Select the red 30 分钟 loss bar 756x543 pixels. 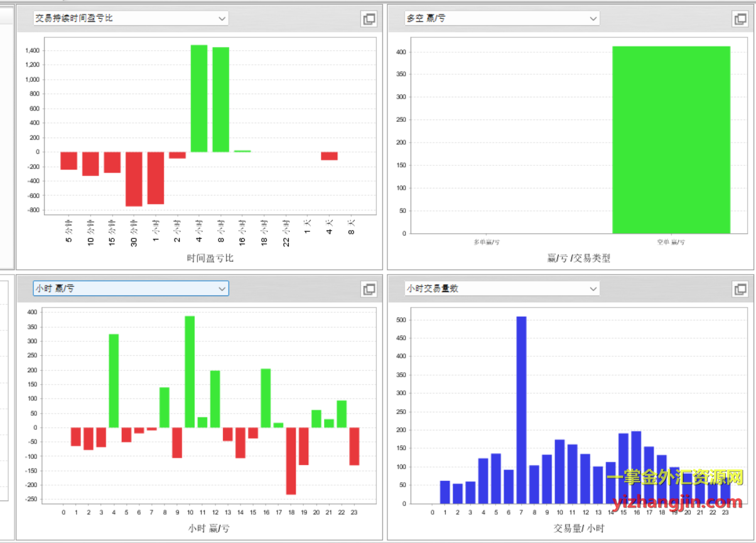[134, 179]
